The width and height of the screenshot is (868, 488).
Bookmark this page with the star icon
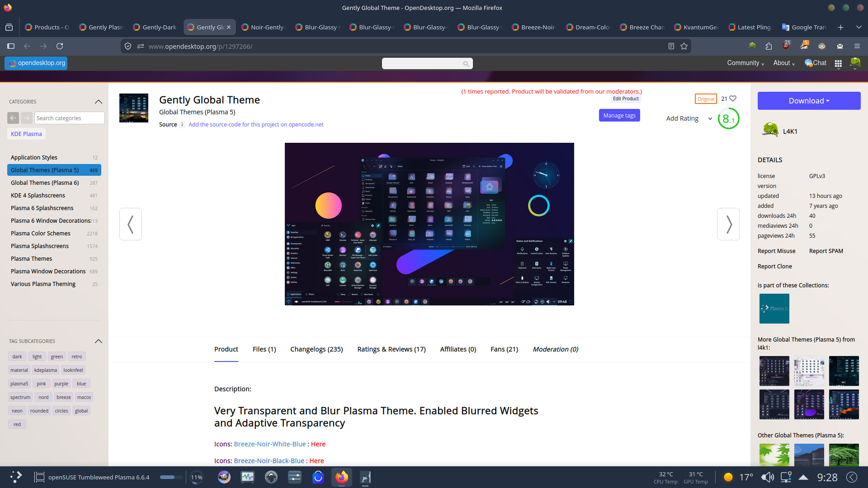pos(684,46)
